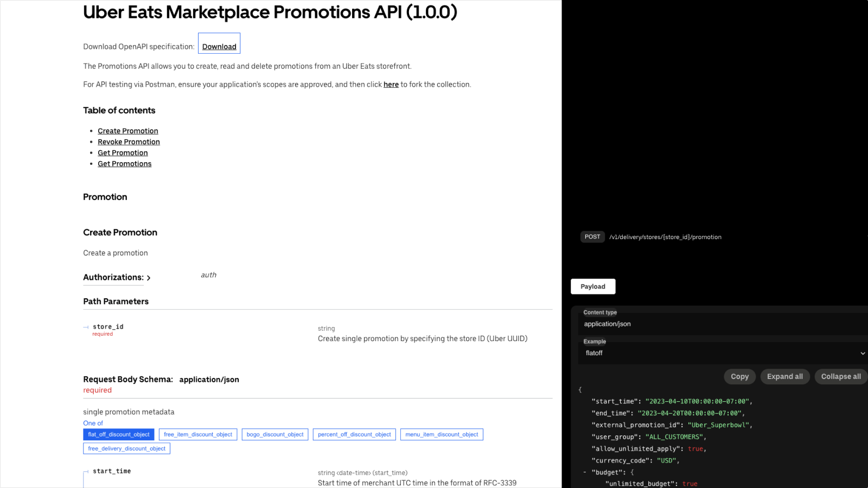868x488 pixels.
Task: Select percent_off_discount_object schema tab
Action: [x=354, y=434]
